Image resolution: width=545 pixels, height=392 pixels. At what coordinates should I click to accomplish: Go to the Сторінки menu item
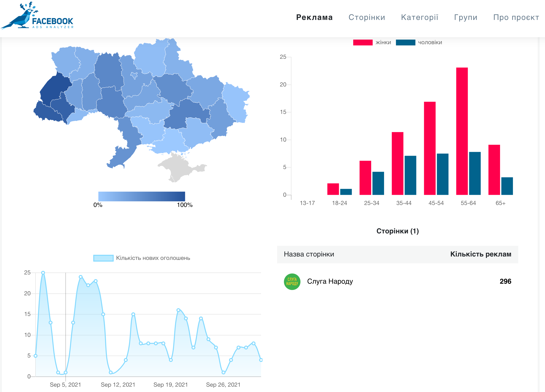(367, 17)
